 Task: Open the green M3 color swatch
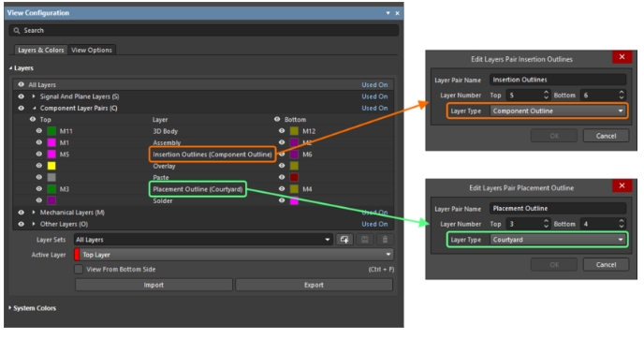pyautogui.click(x=51, y=189)
